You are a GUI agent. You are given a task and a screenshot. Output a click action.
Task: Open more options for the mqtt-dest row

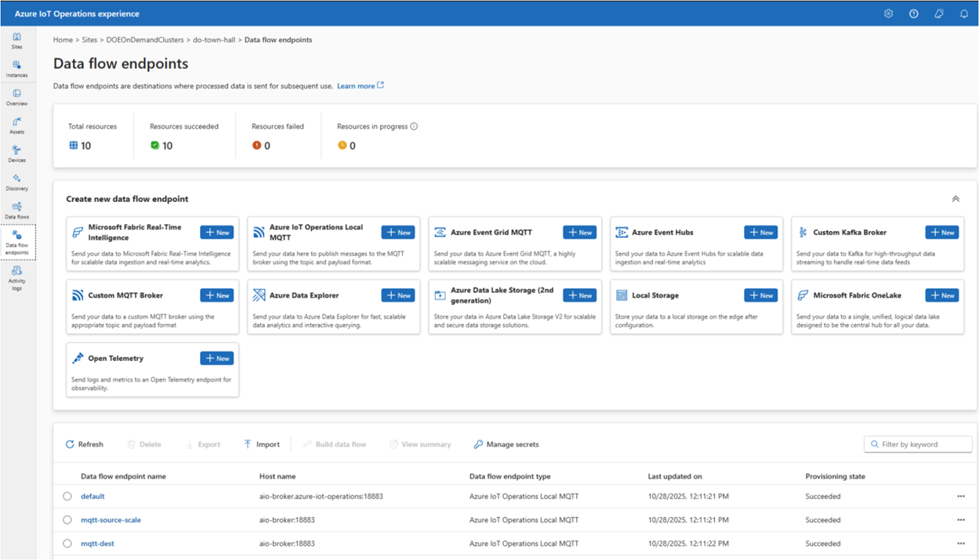click(x=960, y=544)
